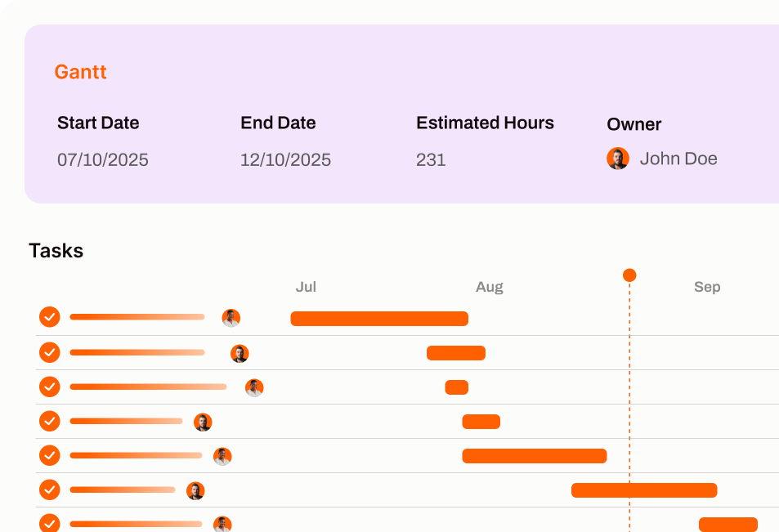Screen dimensions: 779x532
Task: Click the checkmark icon of the fourth task
Action: click(49, 421)
